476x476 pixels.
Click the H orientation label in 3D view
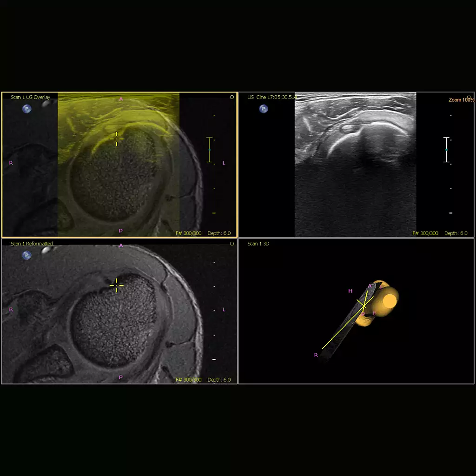point(350,291)
